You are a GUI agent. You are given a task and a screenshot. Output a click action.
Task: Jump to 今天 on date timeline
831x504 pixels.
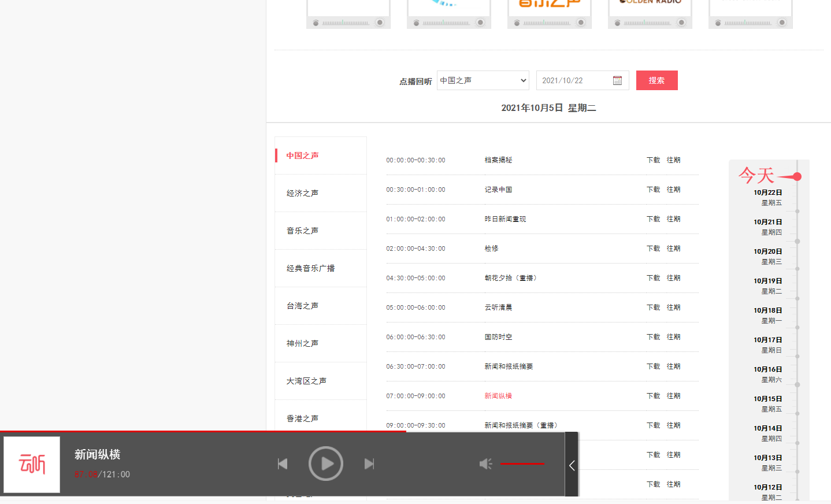(756, 175)
